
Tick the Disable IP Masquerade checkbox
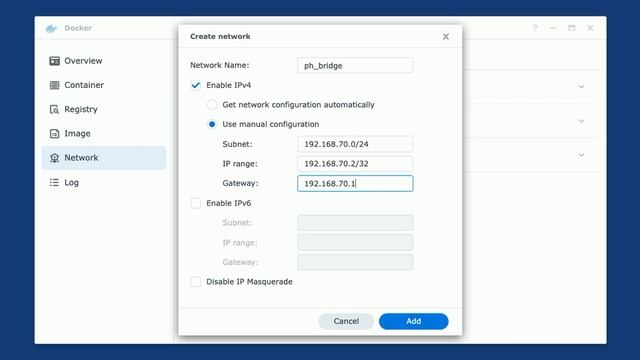pyautogui.click(x=196, y=282)
